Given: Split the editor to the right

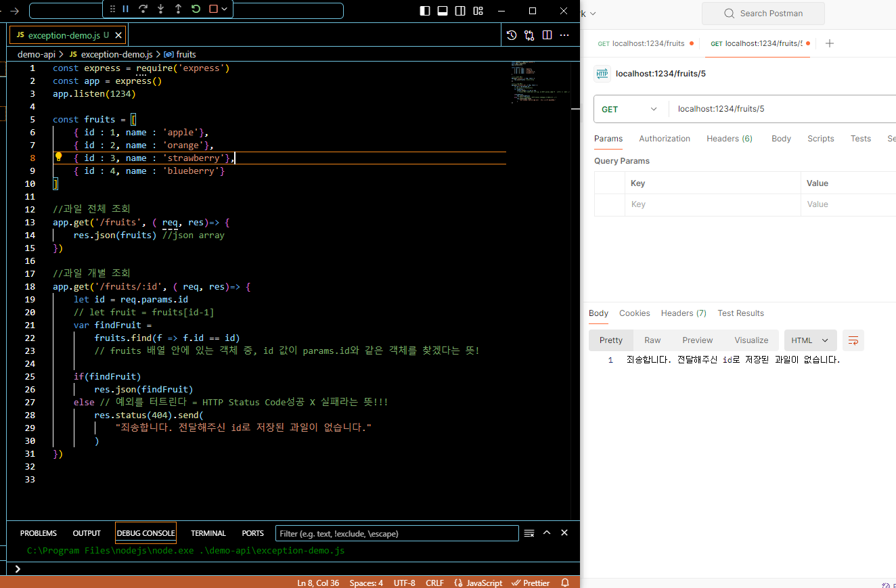Looking at the screenshot, I should point(547,35).
